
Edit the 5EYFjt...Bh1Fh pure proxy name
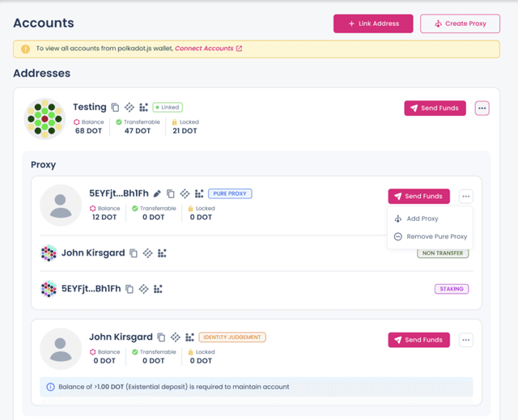click(157, 194)
